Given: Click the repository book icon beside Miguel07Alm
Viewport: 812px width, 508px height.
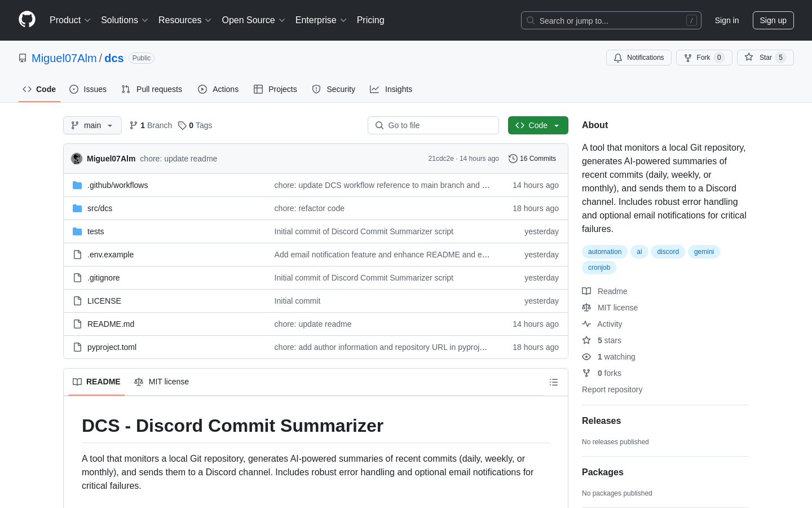Looking at the screenshot, I should (23, 58).
